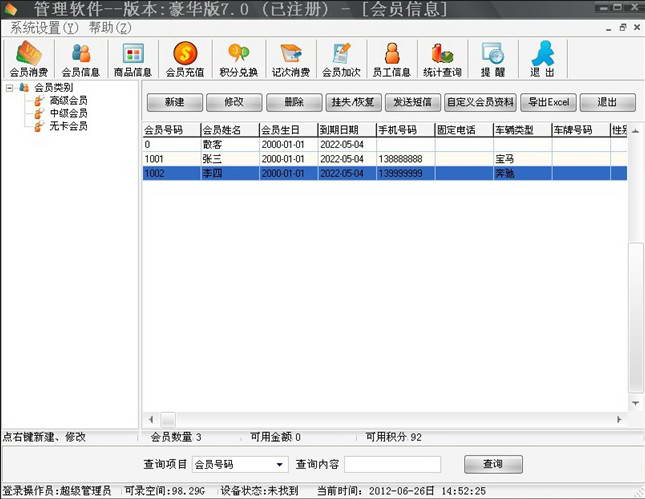Viewport: 645px width, 499px height.
Task: Open the 员工信息 toolbar icon
Action: 392,58
